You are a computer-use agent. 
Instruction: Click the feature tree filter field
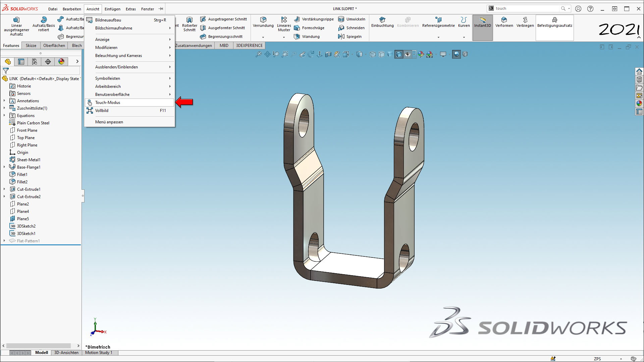point(41,70)
